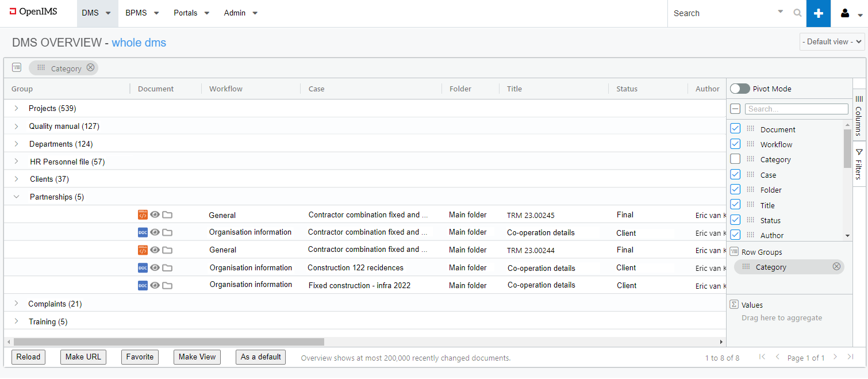
Task: Uncheck the Workflow column checkbox
Action: (x=735, y=144)
